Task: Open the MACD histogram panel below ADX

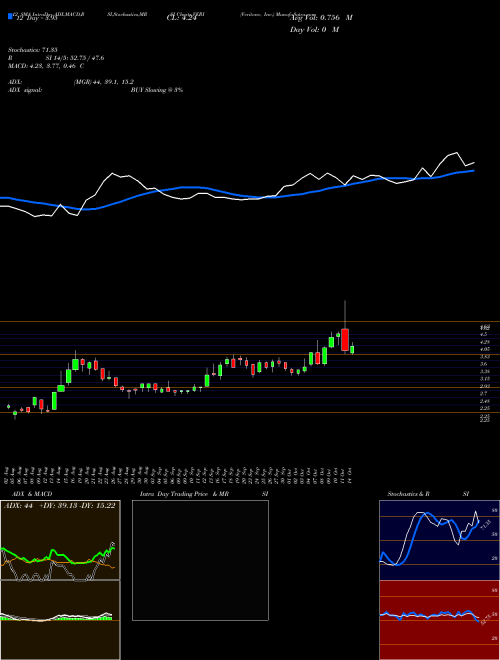Action: [x=60, y=620]
